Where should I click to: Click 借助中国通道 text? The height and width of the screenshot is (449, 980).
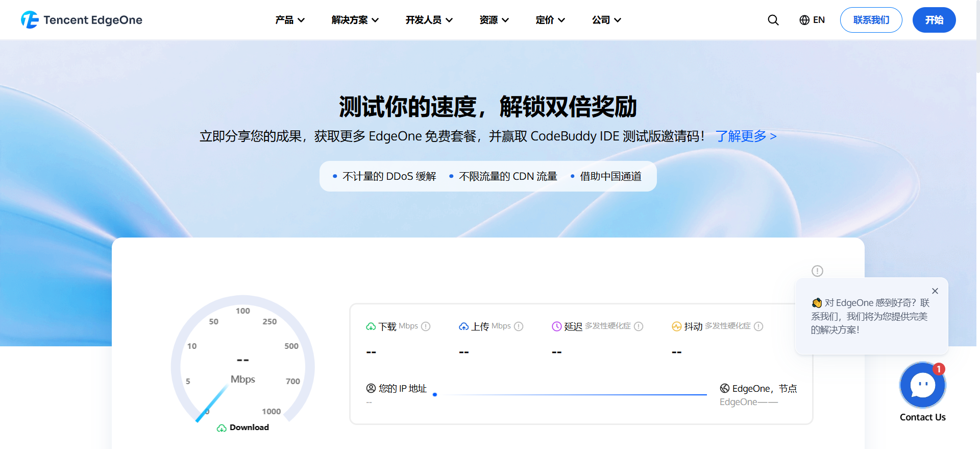[610, 176]
